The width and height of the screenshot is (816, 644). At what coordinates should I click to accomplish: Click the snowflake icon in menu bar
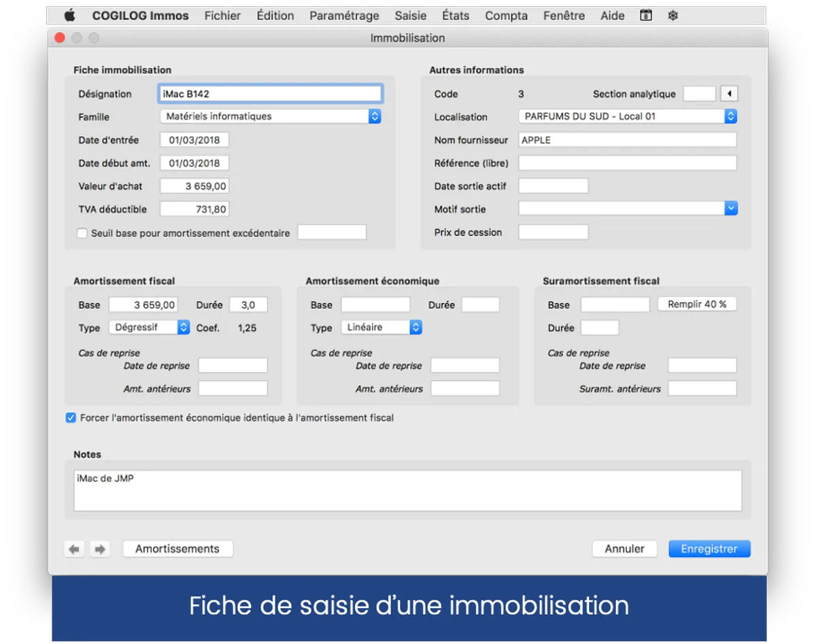click(x=673, y=16)
